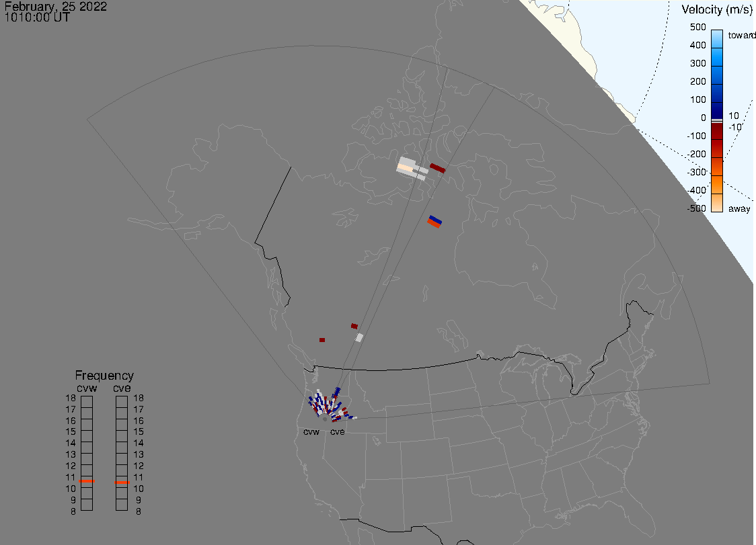This screenshot has width=756, height=545.
Task: Click the 1010:00 UT timestamp
Action: pos(37,17)
